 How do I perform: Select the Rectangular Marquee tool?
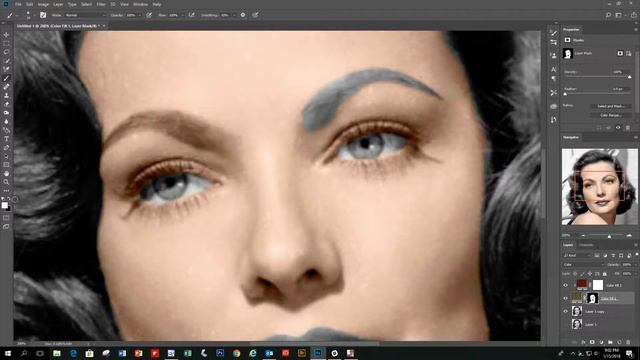[x=6, y=43]
